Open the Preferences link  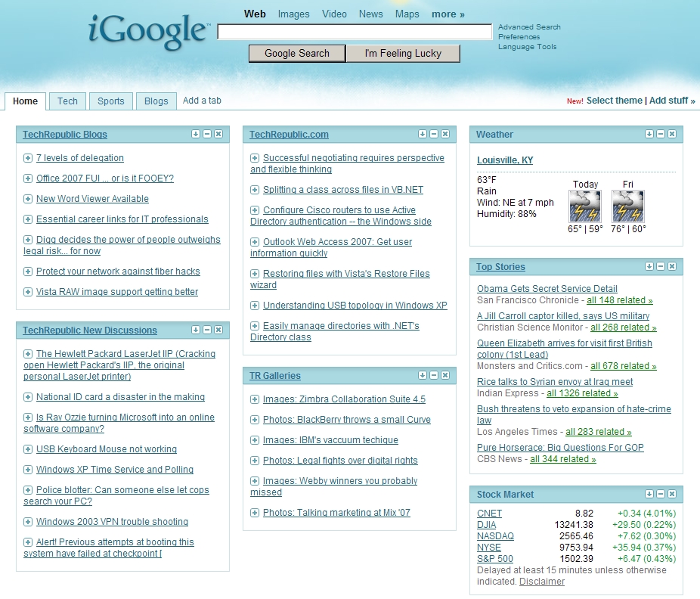[519, 36]
